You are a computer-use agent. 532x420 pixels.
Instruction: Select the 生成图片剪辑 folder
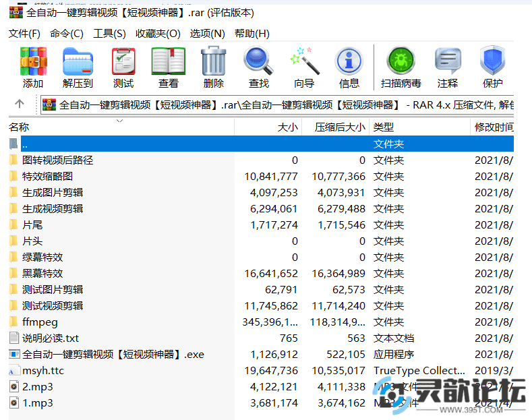click(53, 192)
